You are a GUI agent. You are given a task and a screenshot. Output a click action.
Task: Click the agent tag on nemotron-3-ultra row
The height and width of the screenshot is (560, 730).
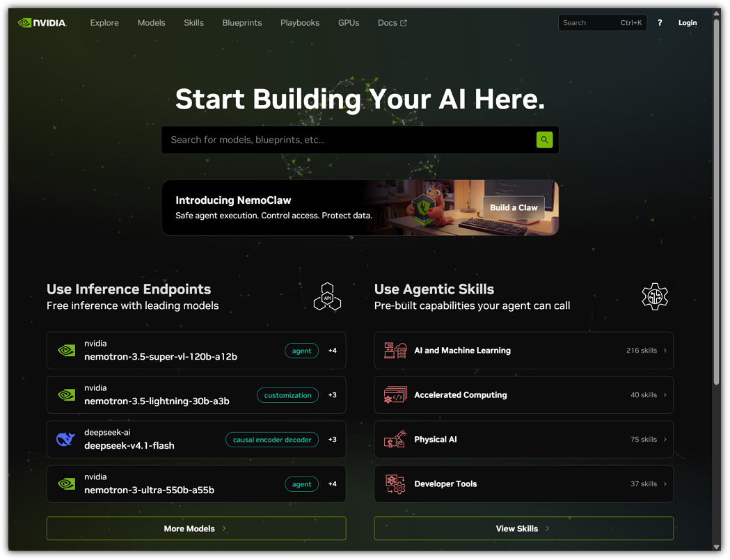coord(302,484)
